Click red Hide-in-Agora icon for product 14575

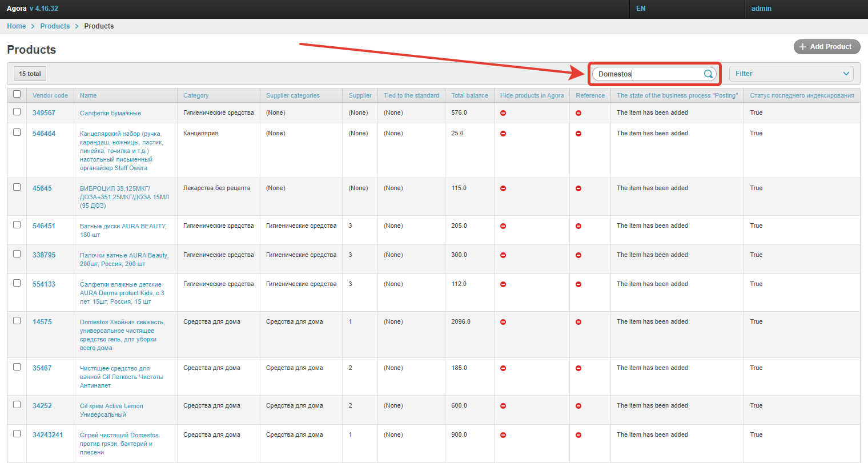click(x=503, y=322)
